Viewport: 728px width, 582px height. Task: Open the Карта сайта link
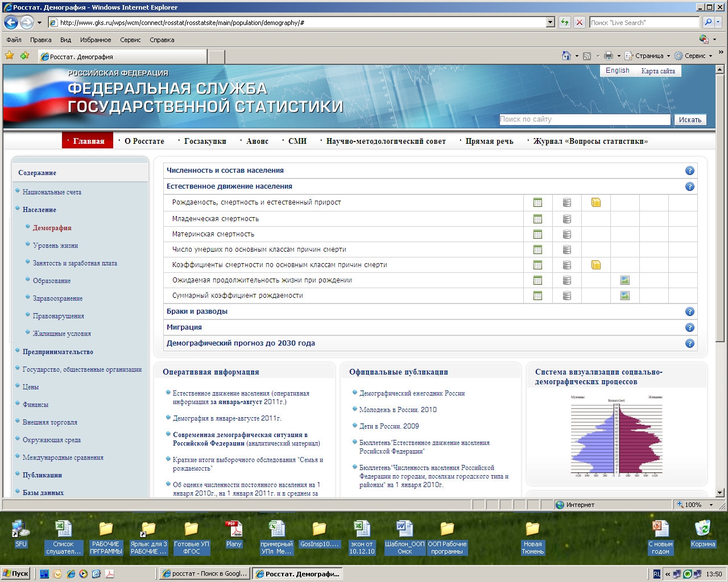tap(658, 71)
